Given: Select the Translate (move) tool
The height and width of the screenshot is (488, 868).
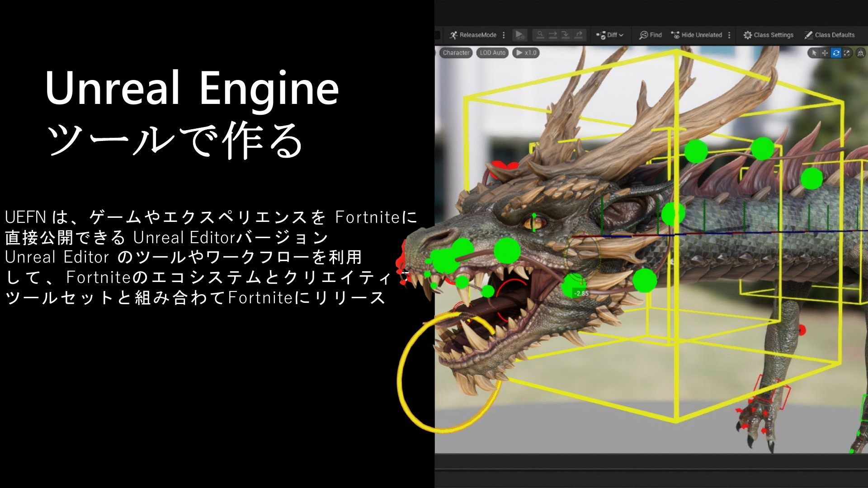Looking at the screenshot, I should tap(825, 53).
